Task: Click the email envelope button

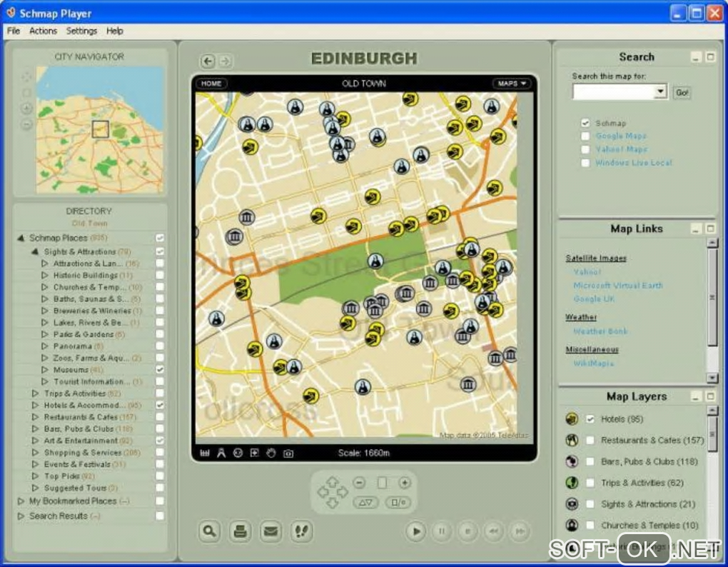Action: 271,531
